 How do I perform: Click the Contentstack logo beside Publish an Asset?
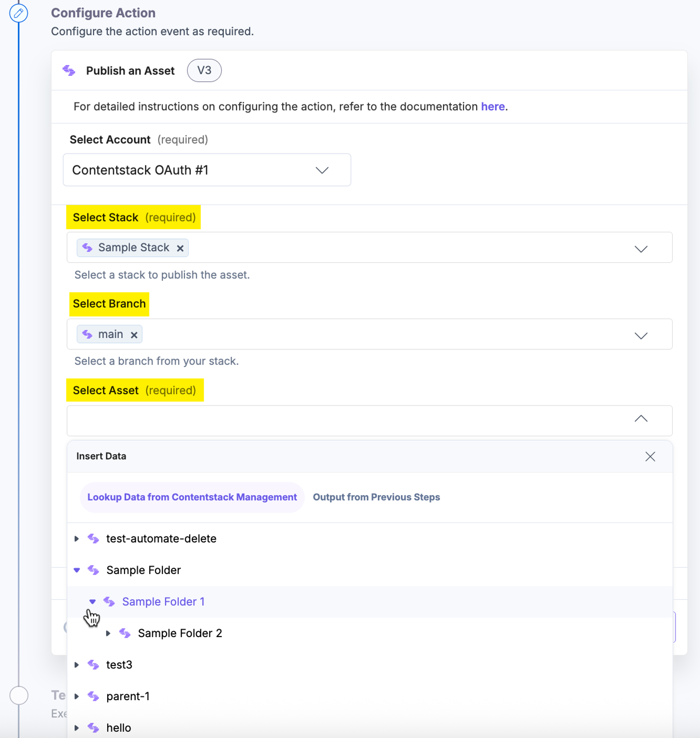[x=69, y=70]
